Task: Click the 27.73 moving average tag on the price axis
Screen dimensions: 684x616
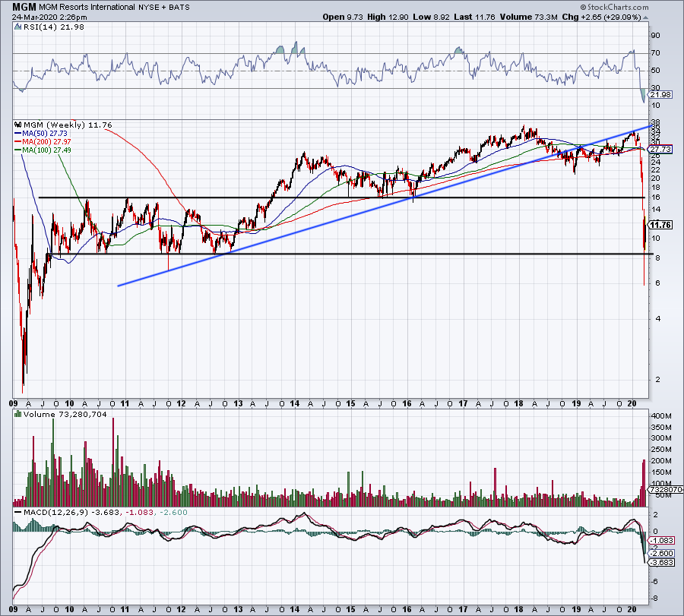Action: point(660,149)
